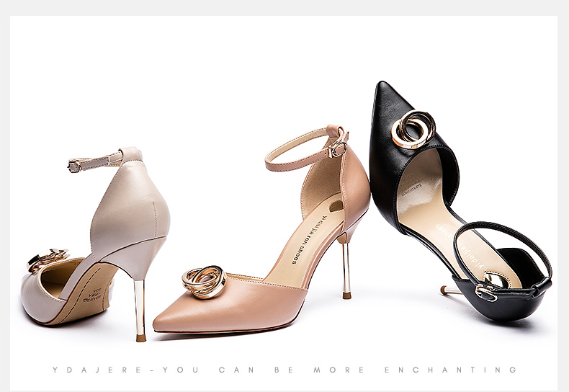Click the metallic stiletto heel of beige shoe
Viewport: 569px width, 392px height.
click(140, 310)
